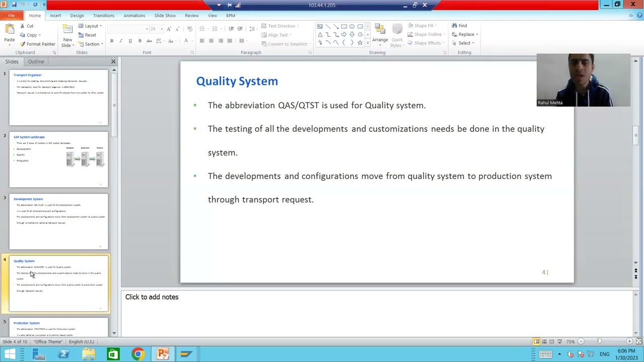Click the Find binoculars button
The height and width of the screenshot is (362, 644).
coord(459,26)
